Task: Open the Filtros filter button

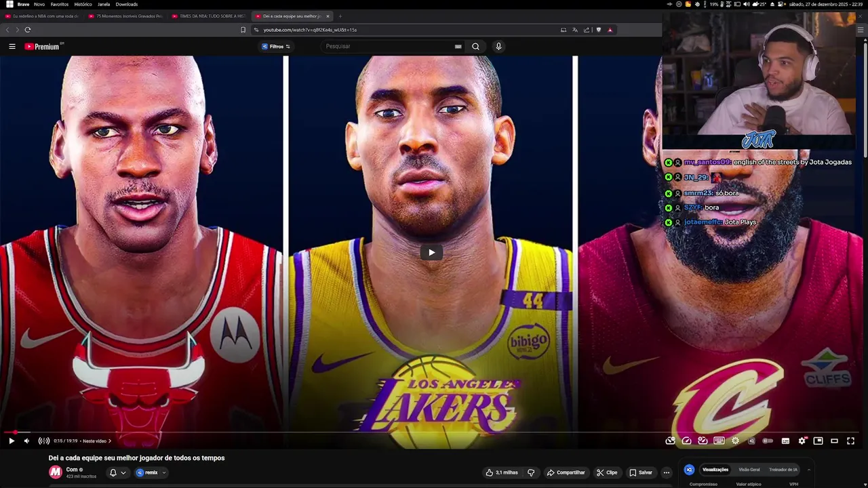Action: coord(276,46)
